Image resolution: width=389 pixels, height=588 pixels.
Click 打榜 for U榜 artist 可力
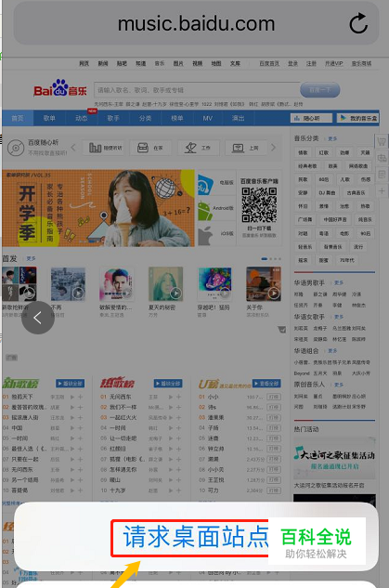(274, 490)
